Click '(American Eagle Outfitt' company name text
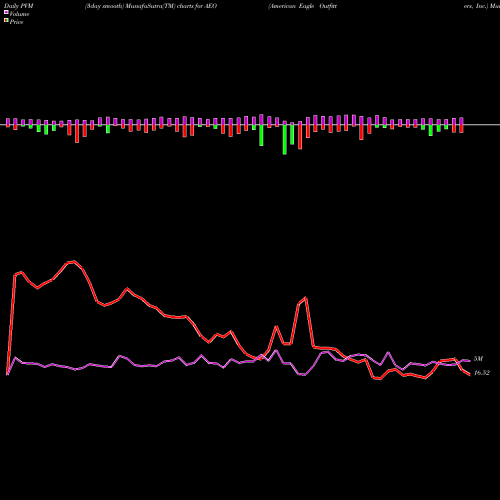This screenshot has height=500, width=500. click(x=302, y=6)
